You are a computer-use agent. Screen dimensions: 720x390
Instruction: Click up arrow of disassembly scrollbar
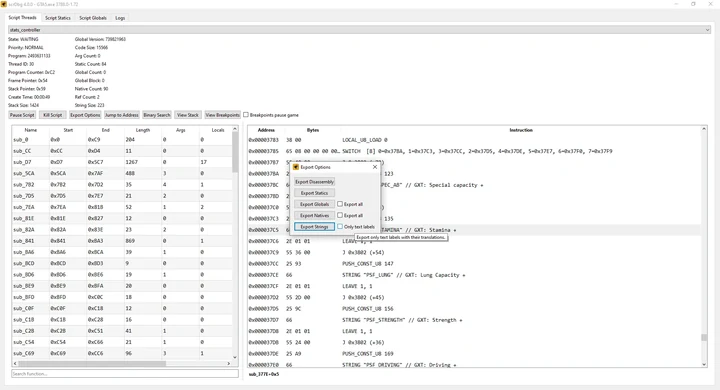click(x=704, y=130)
